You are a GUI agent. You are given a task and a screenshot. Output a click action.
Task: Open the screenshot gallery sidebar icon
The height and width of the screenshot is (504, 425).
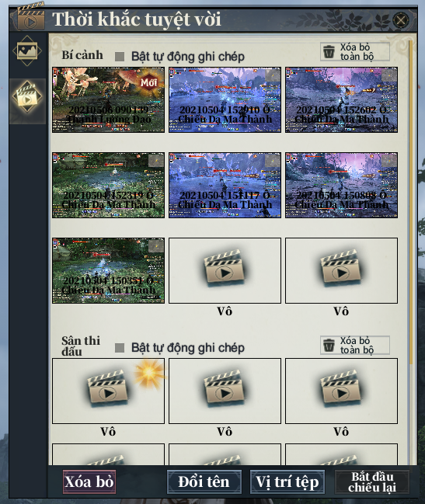27,50
